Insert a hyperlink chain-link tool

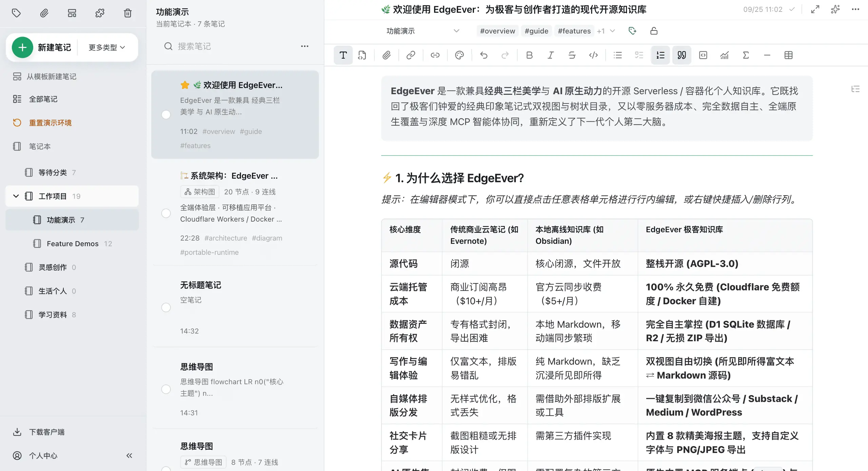coord(411,55)
